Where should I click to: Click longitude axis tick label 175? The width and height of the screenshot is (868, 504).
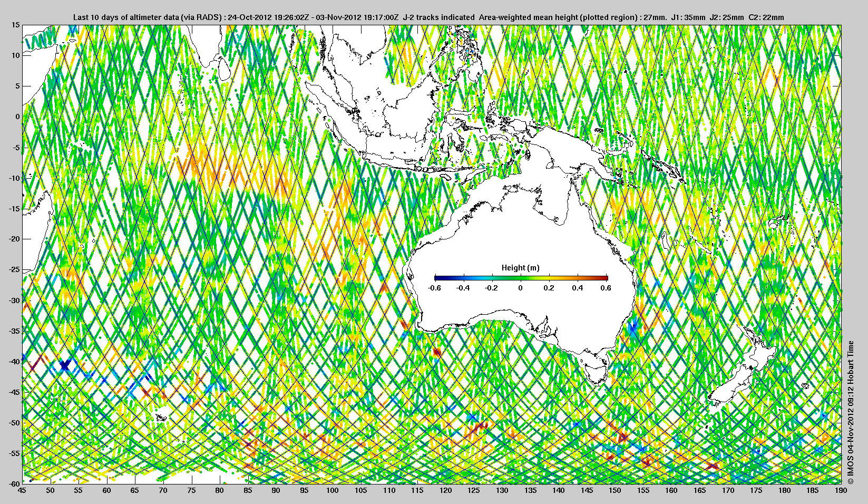pyautogui.click(x=756, y=490)
